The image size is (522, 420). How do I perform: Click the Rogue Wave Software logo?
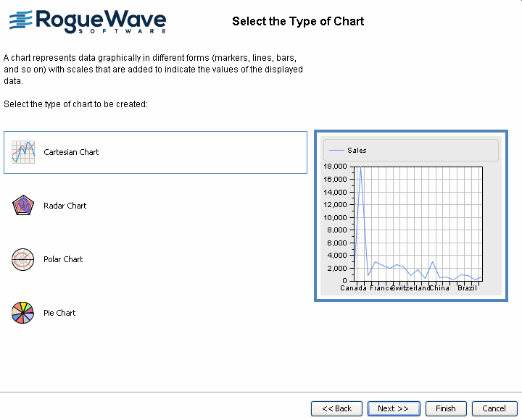tap(87, 22)
